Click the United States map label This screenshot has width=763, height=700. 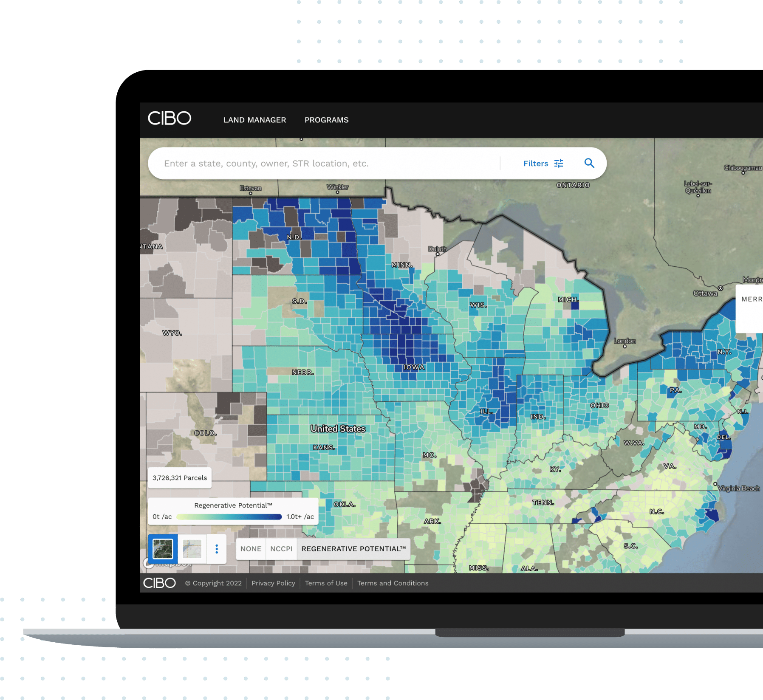[338, 429]
